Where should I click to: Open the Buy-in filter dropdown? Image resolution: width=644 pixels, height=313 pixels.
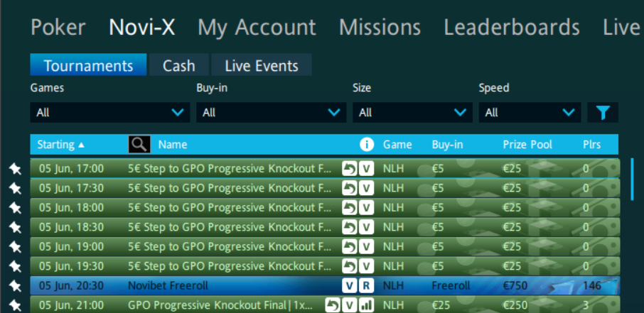click(x=271, y=112)
